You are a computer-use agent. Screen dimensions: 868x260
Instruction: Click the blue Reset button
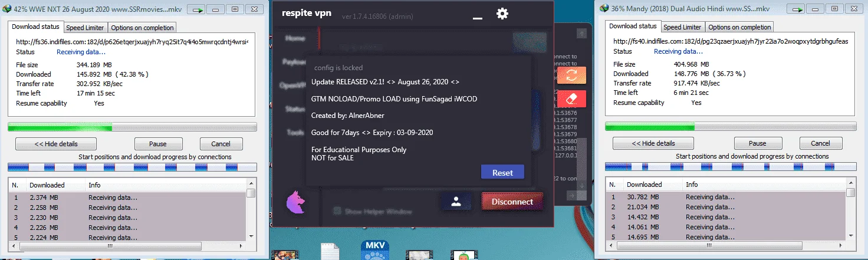pos(502,173)
